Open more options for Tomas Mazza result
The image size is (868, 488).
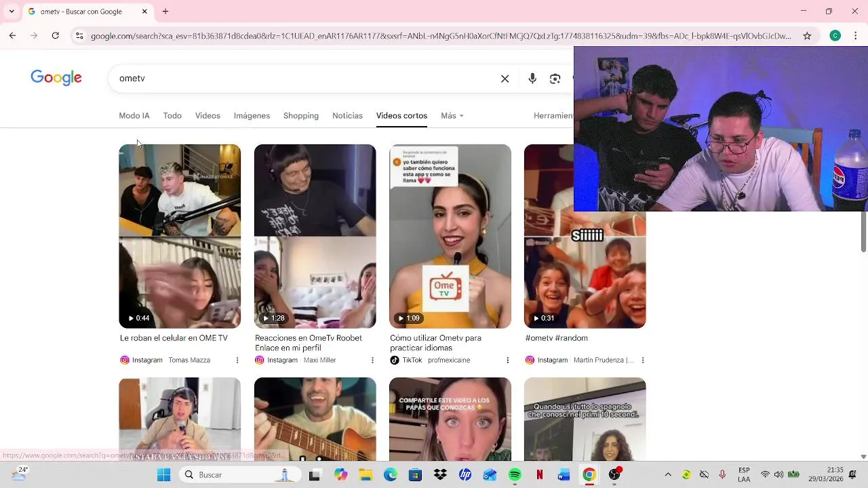pyautogui.click(x=237, y=360)
